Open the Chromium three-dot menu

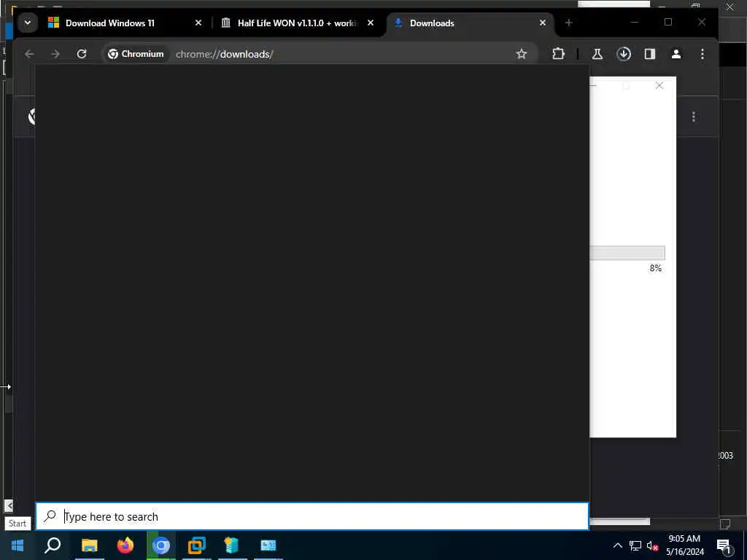pos(703,54)
